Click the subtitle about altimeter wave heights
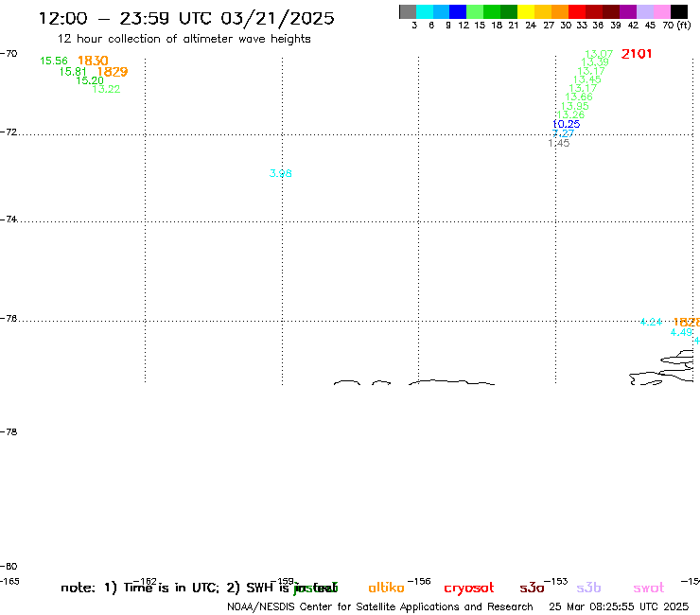Viewport: 700px width, 615px height. (x=184, y=39)
